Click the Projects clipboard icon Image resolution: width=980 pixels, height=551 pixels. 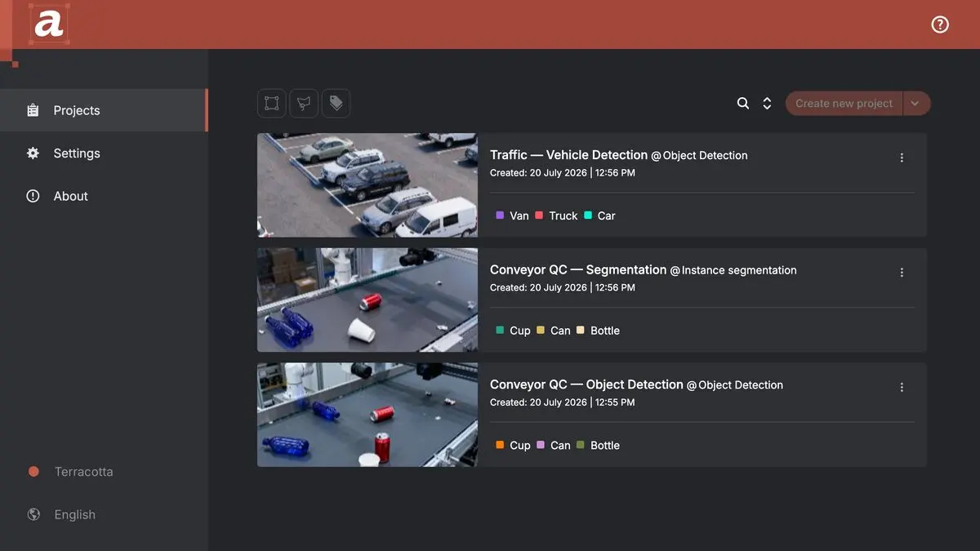[33, 110]
